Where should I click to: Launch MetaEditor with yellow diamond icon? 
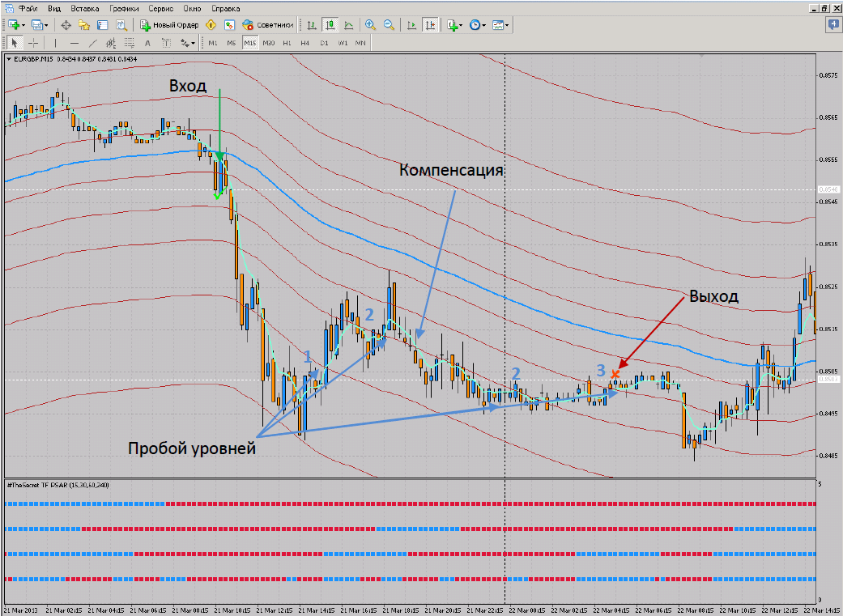tap(211, 25)
